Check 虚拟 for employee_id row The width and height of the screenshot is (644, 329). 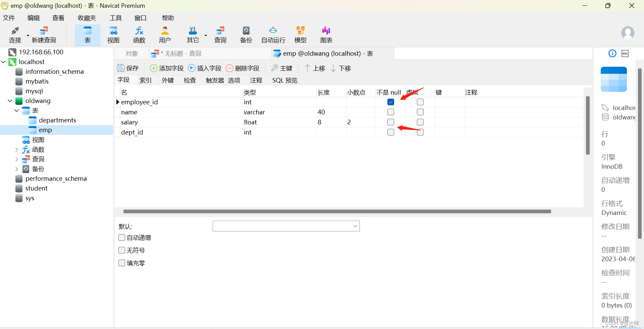coord(420,102)
